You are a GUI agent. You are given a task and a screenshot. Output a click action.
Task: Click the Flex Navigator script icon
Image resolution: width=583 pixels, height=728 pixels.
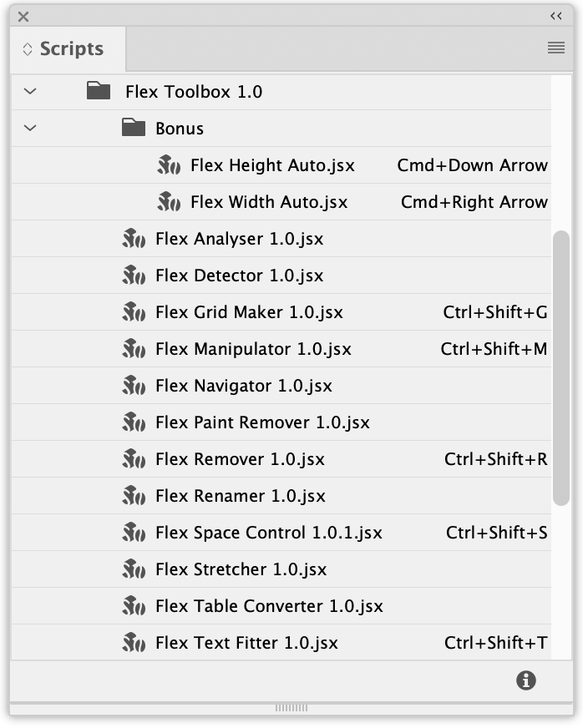pyautogui.click(x=134, y=386)
